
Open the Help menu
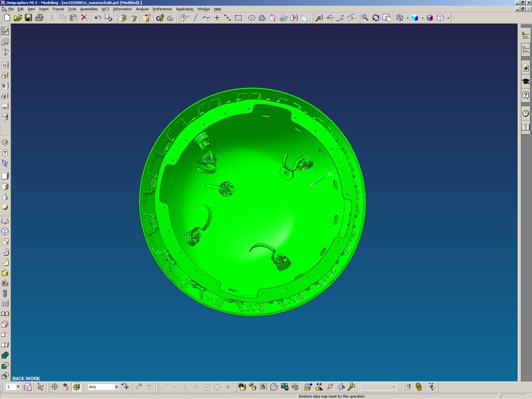coord(217,9)
